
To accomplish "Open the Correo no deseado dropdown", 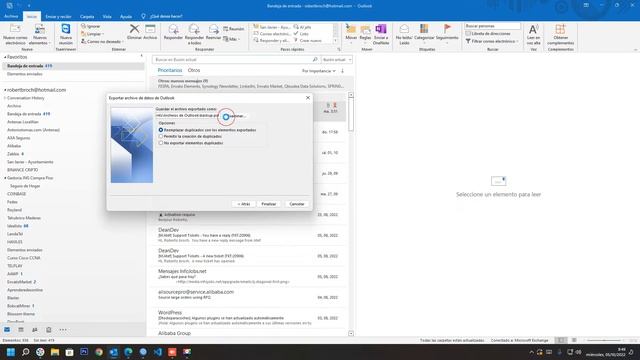I will pyautogui.click(x=102, y=42).
